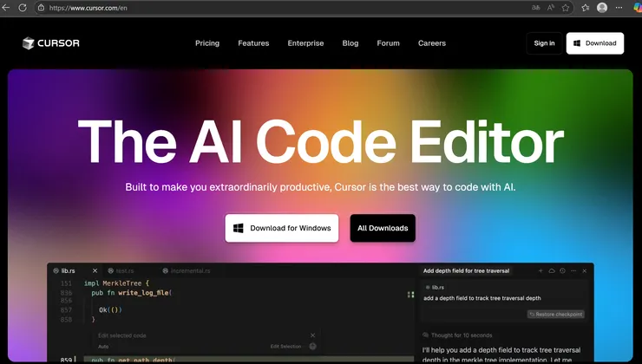642x364 pixels.
Task: Expand Thought for 10 seconds
Action: click(457, 335)
